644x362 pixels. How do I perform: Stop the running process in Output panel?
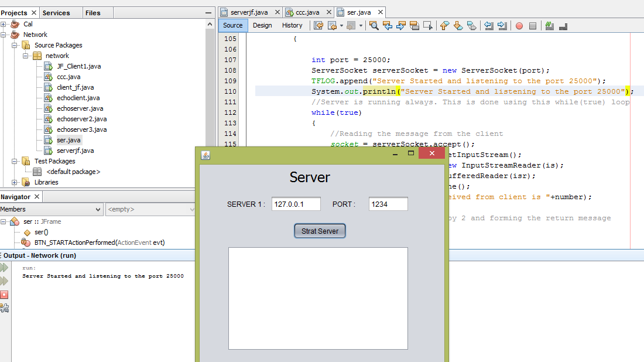coord(4,295)
